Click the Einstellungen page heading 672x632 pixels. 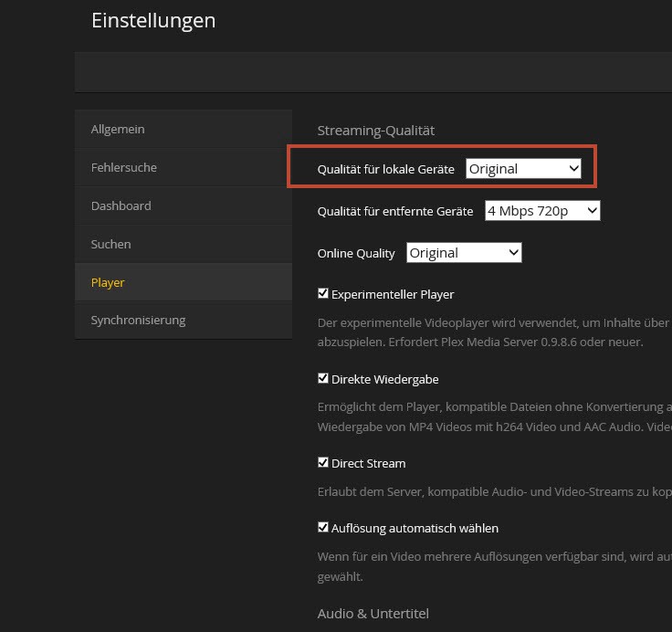pyautogui.click(x=153, y=20)
